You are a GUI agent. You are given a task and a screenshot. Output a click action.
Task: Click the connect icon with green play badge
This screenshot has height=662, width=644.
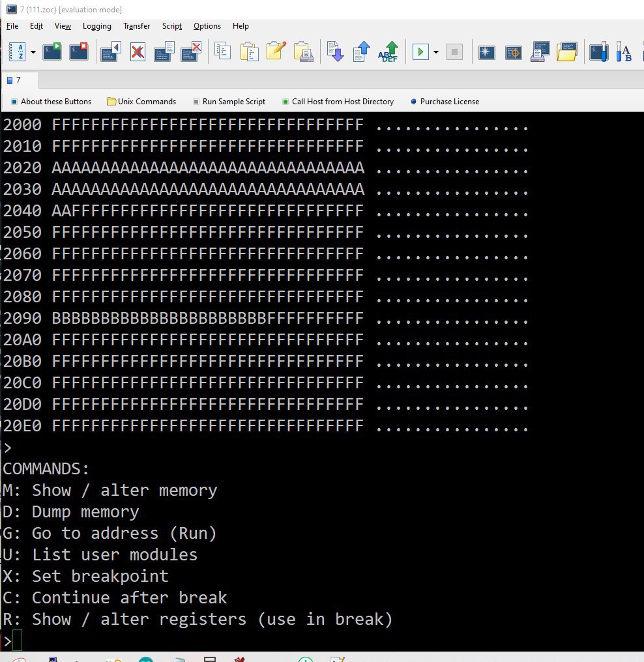click(x=52, y=52)
